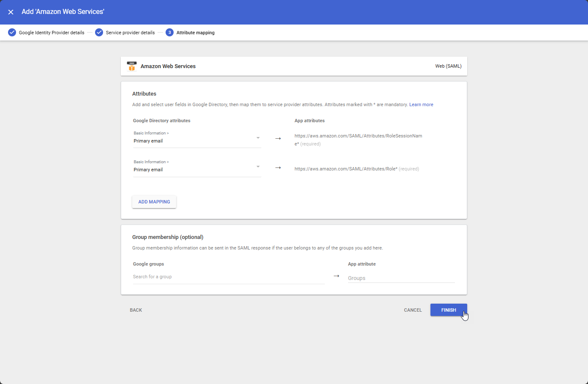Click the Groups app attribute field
The width and height of the screenshot is (588, 384).
click(x=401, y=278)
